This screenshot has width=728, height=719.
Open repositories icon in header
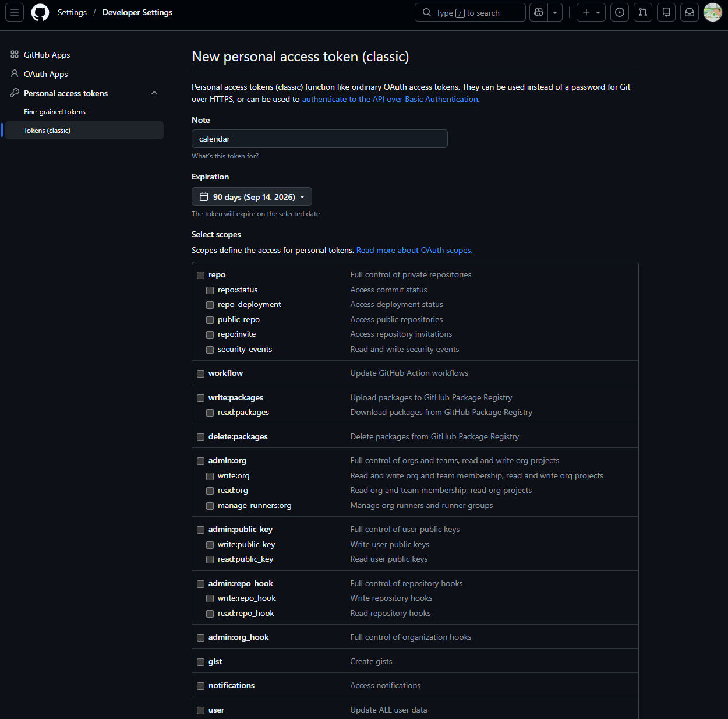point(666,12)
